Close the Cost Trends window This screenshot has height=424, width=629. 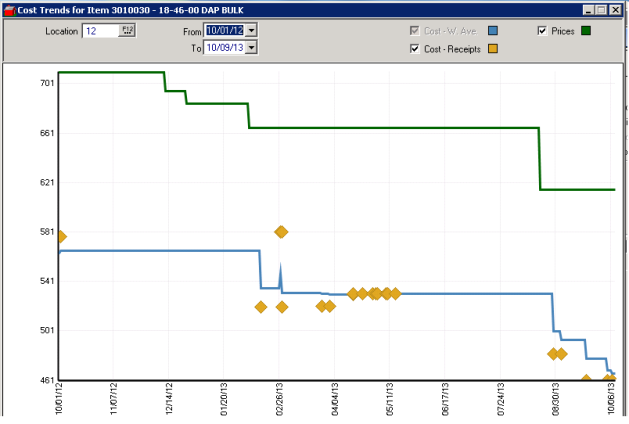pos(616,9)
